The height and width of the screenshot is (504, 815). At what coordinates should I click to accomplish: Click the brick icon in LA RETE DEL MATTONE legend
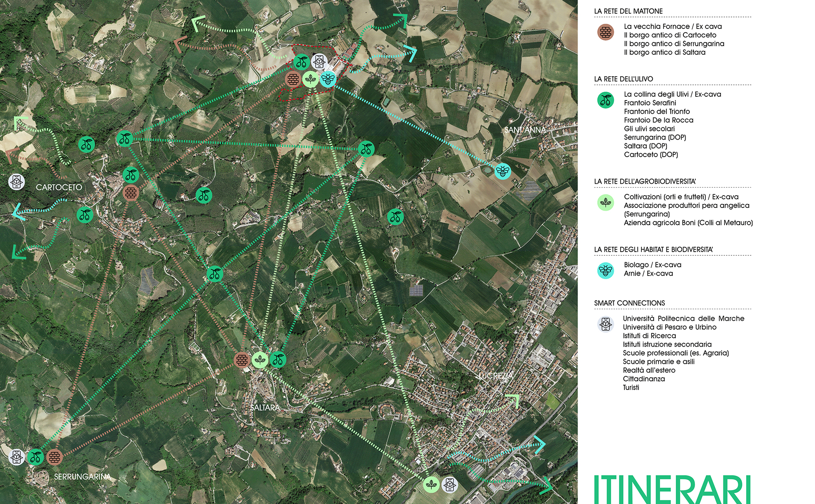[605, 32]
